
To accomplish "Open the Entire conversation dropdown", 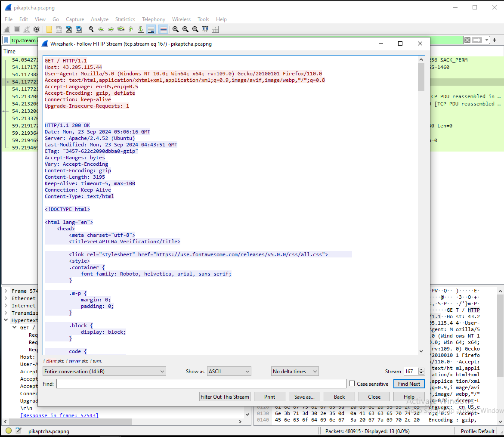I will coord(104,372).
